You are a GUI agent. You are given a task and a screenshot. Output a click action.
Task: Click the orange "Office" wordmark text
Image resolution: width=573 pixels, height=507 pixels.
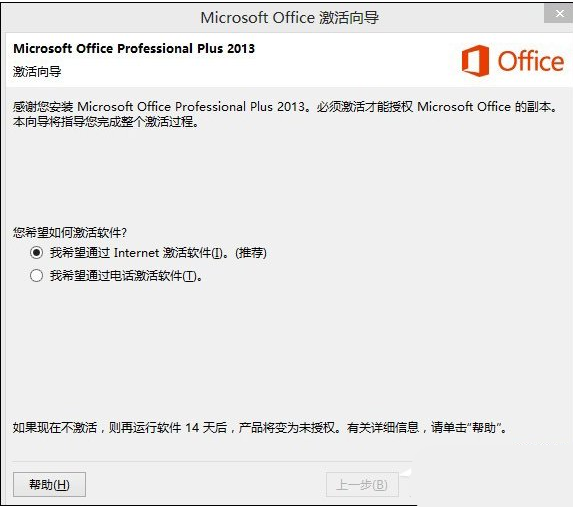point(531,61)
